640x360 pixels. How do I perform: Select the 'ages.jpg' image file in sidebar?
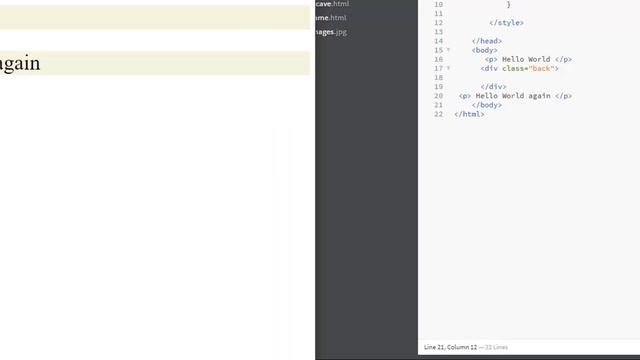point(331,32)
